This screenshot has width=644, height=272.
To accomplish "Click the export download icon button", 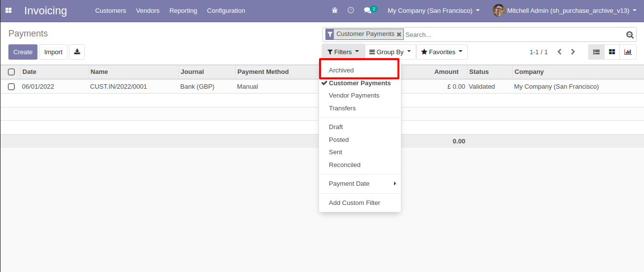I will 77,52.
